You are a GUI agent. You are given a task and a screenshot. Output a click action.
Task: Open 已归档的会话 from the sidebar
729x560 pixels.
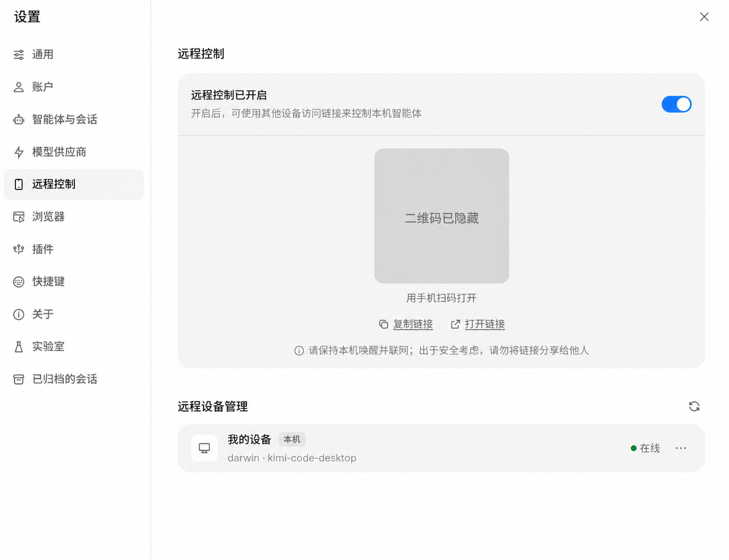tap(73, 379)
